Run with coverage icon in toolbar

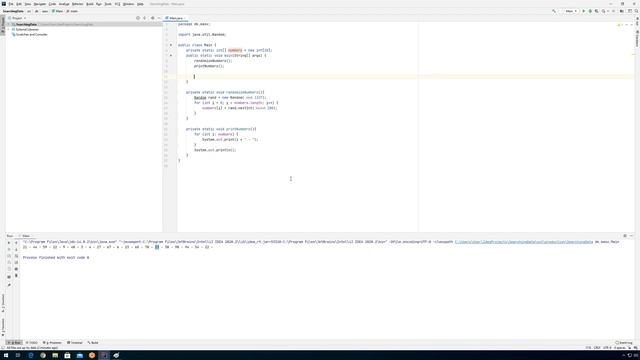tap(596, 11)
